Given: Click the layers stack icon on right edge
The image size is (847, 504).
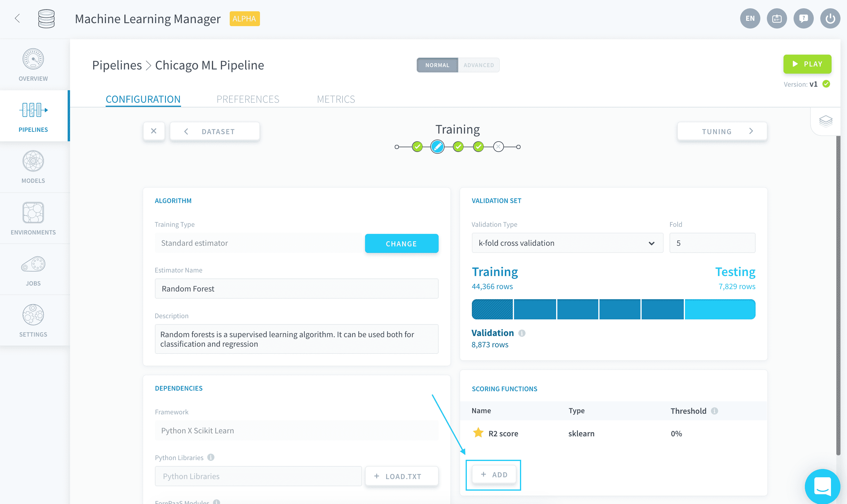Looking at the screenshot, I should 826,121.
